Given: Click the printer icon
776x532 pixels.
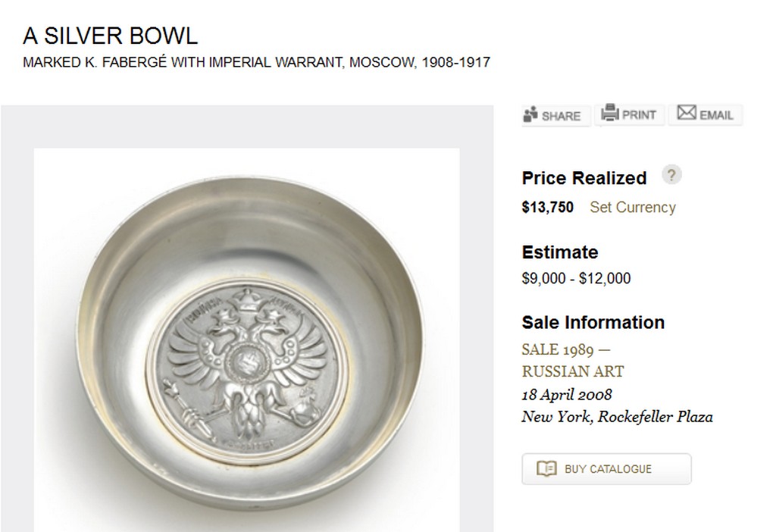Looking at the screenshot, I should 610,113.
